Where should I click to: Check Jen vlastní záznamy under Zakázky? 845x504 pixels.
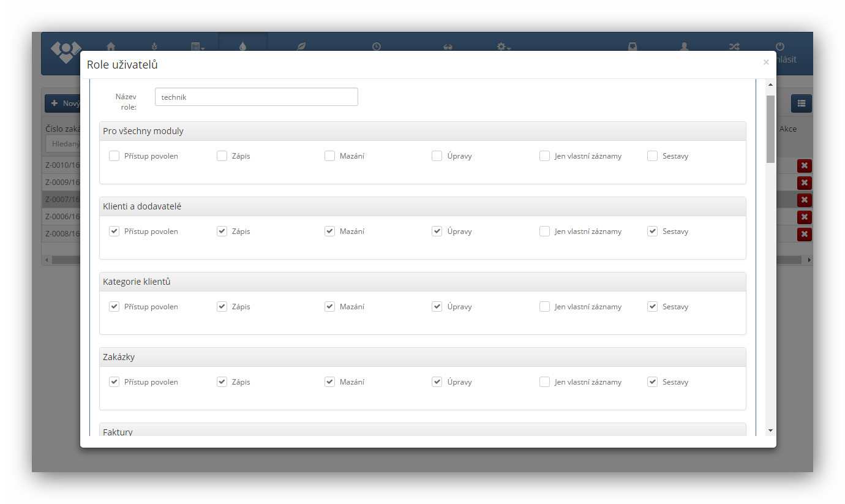[x=544, y=382]
